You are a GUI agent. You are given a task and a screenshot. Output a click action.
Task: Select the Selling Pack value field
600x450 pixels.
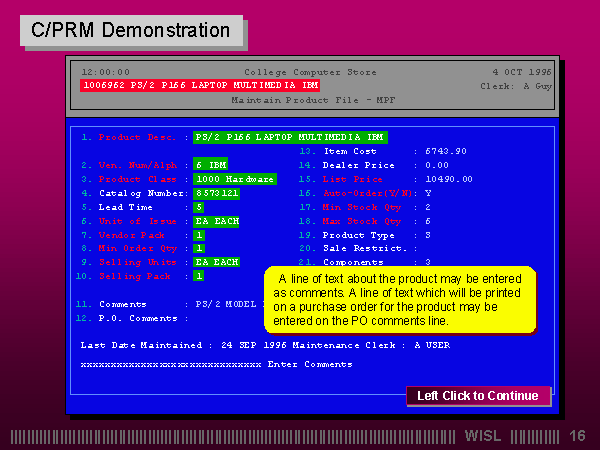click(x=199, y=276)
